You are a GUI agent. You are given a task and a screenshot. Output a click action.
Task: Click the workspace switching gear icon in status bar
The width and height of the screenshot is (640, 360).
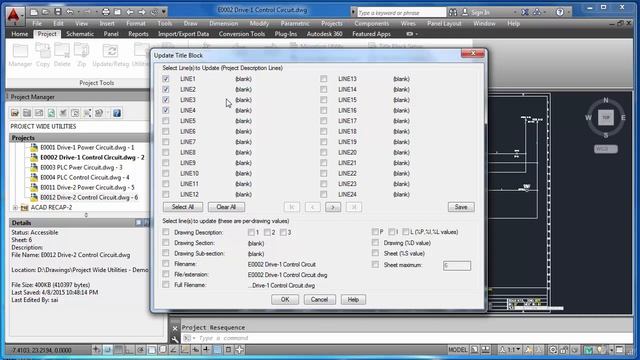click(x=553, y=350)
